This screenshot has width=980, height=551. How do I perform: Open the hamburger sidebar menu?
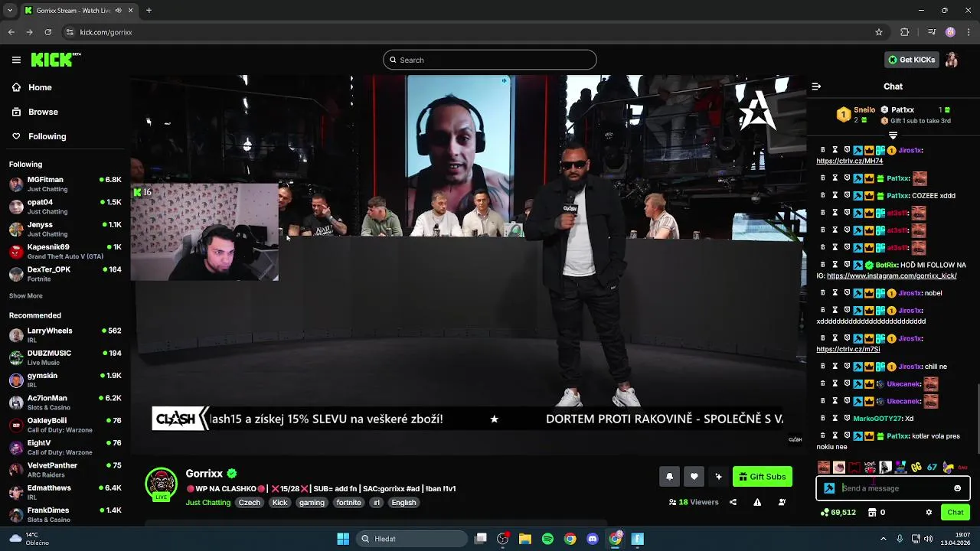16,60
